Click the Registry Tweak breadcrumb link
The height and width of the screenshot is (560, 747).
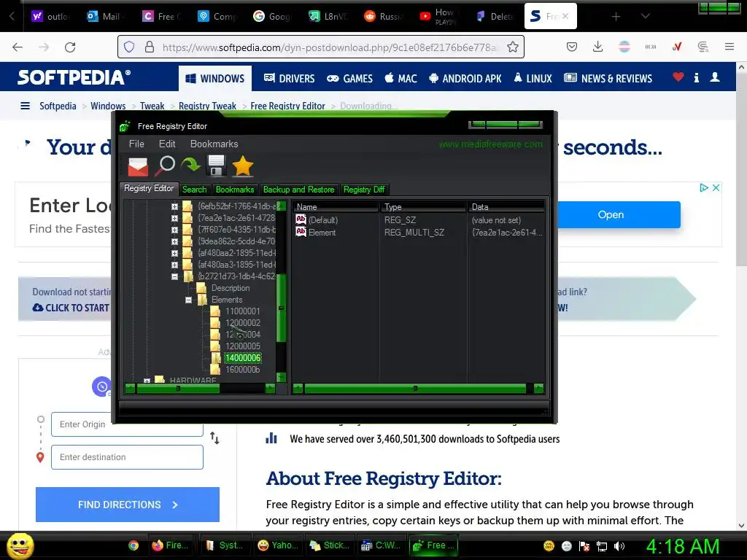(207, 106)
